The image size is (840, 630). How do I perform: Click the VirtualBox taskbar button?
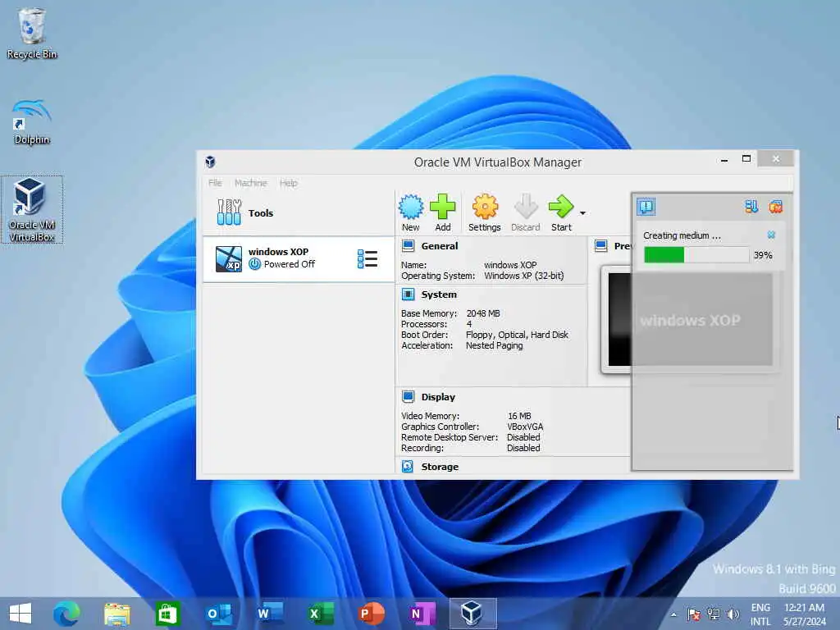click(x=472, y=614)
